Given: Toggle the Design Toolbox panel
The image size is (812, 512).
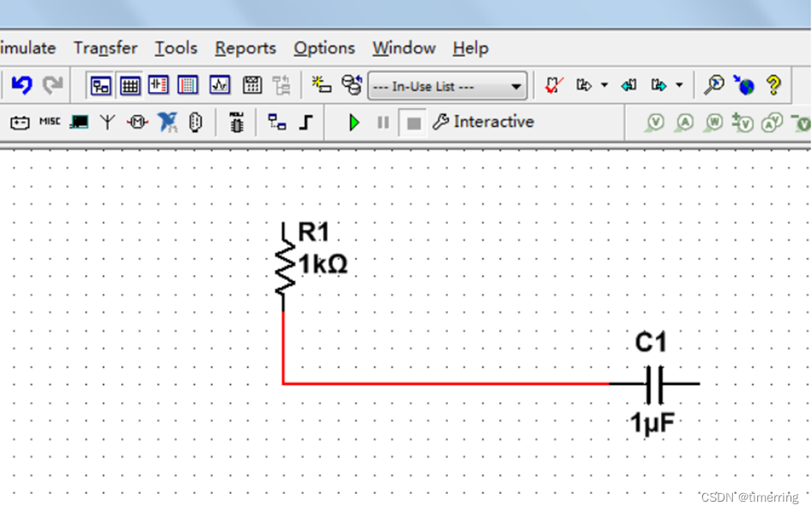Looking at the screenshot, I should point(100,86).
